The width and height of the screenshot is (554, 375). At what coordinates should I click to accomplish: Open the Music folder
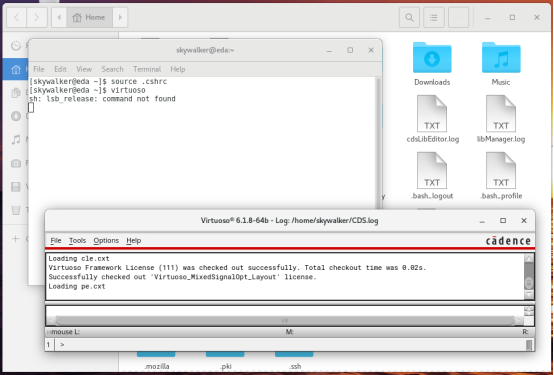501,64
